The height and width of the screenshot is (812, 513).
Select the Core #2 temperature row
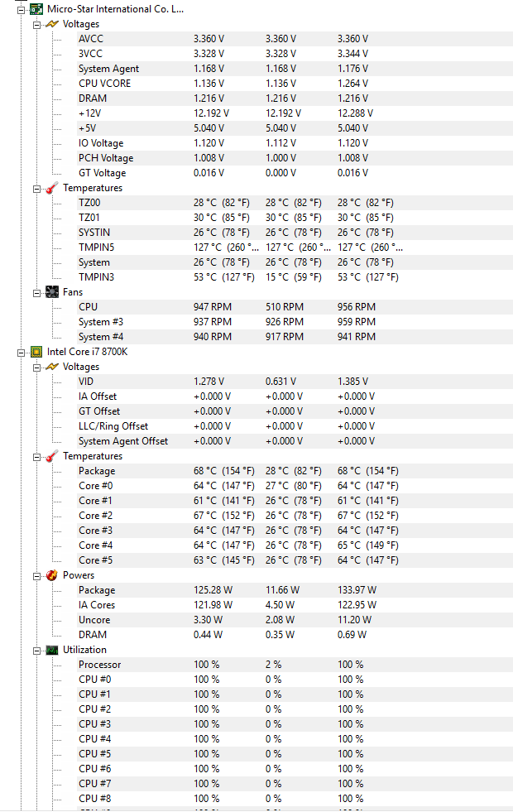pyautogui.click(x=295, y=516)
